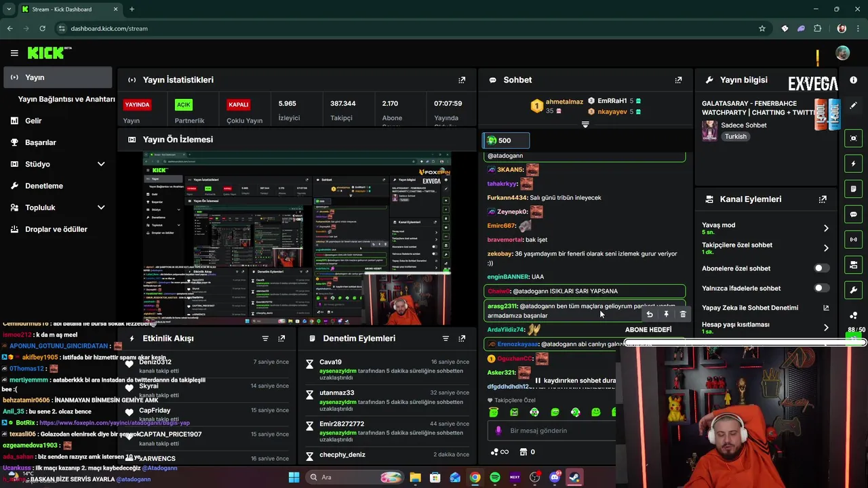Click the Windows taskbar search box
Screen dimensions: 868x488
[x=353, y=477]
